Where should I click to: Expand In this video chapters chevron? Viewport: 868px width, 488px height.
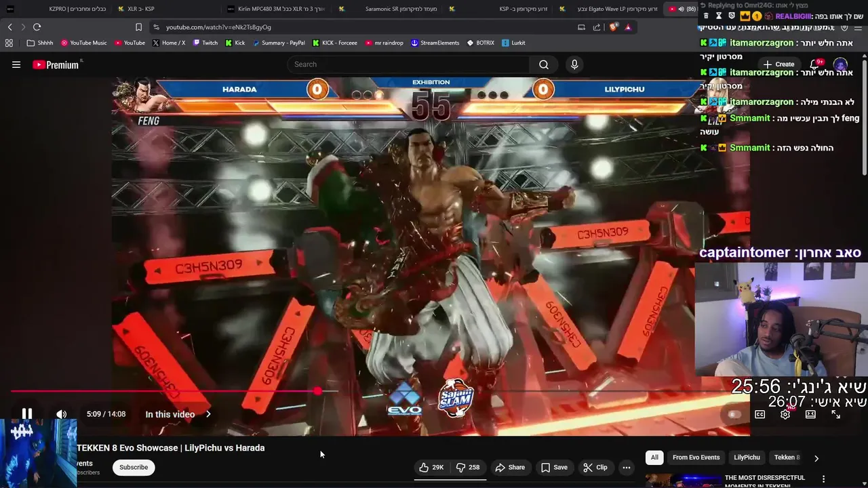coord(208,414)
